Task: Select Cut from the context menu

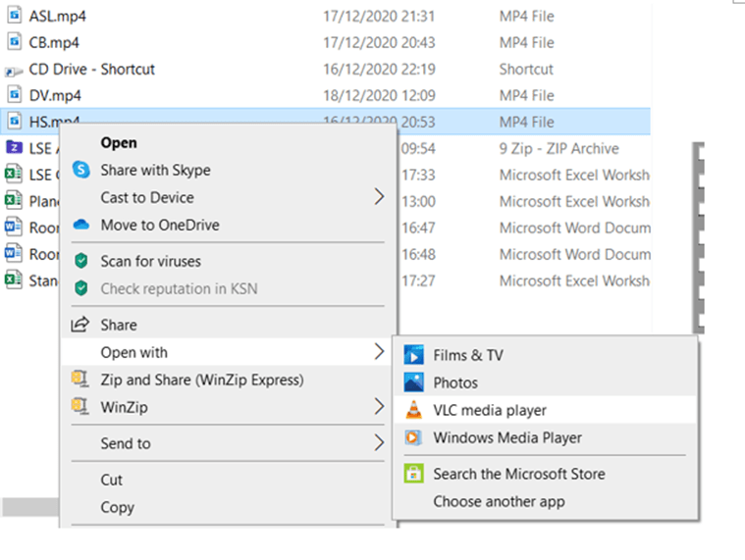Action: point(112,480)
